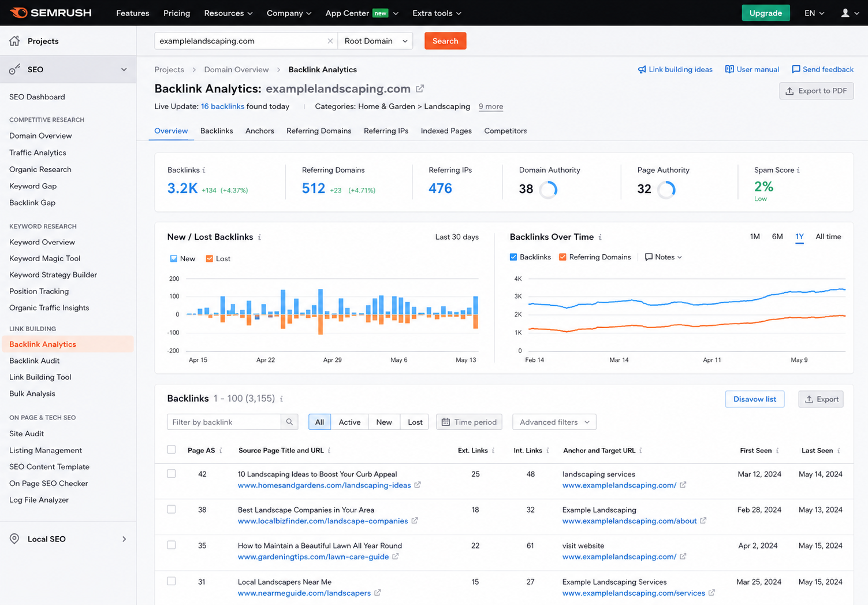The width and height of the screenshot is (868, 605).
Task: Switch to the Referring IPs tab
Action: (x=386, y=131)
